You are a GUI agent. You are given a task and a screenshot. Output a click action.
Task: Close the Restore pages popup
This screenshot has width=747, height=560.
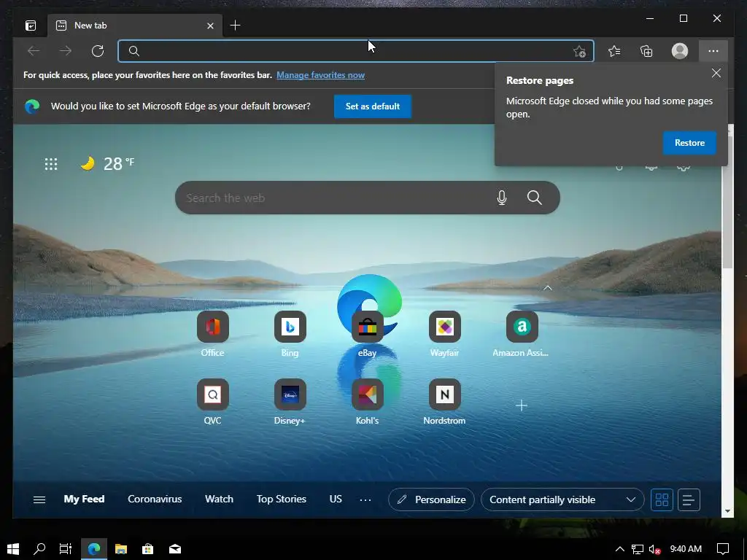[716, 73]
